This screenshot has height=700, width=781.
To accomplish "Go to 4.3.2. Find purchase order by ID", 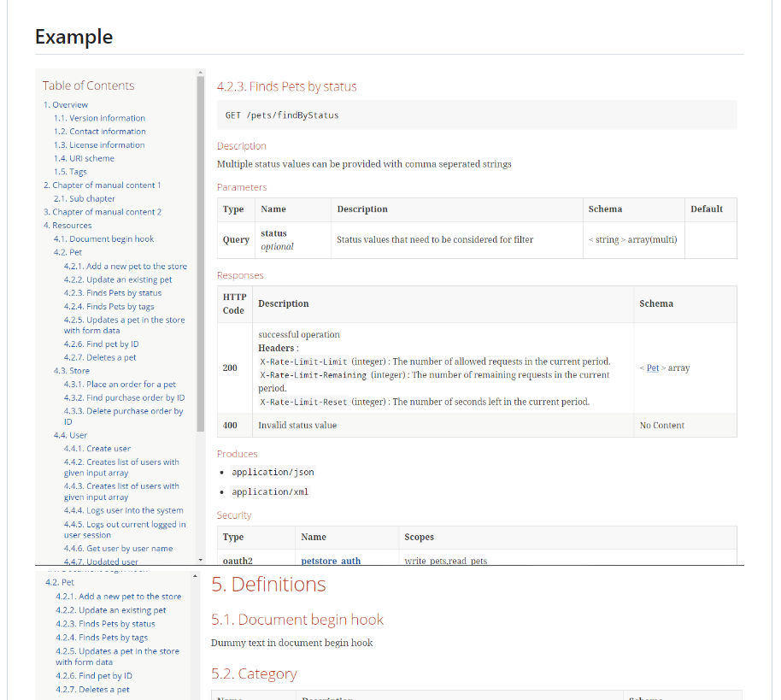I will click(x=124, y=397).
